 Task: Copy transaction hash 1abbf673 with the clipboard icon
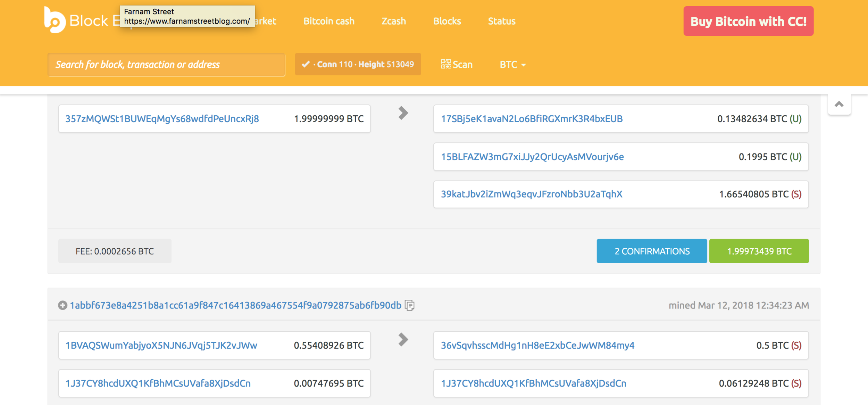[410, 305]
